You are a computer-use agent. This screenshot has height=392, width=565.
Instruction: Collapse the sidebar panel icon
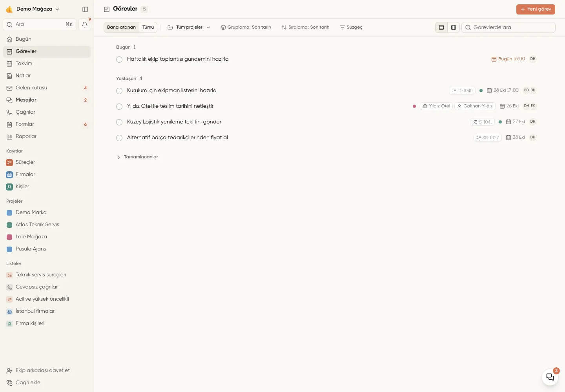pos(85,9)
